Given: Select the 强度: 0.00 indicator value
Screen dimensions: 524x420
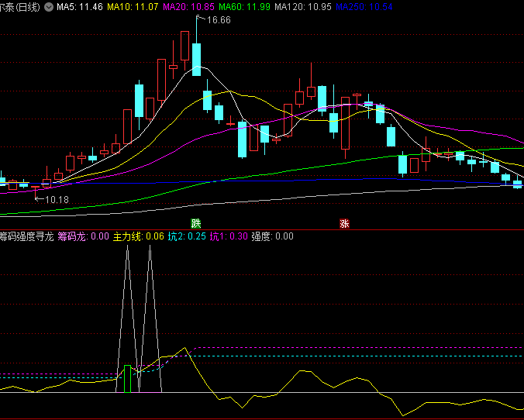Looking at the screenshot, I should click(272, 236).
